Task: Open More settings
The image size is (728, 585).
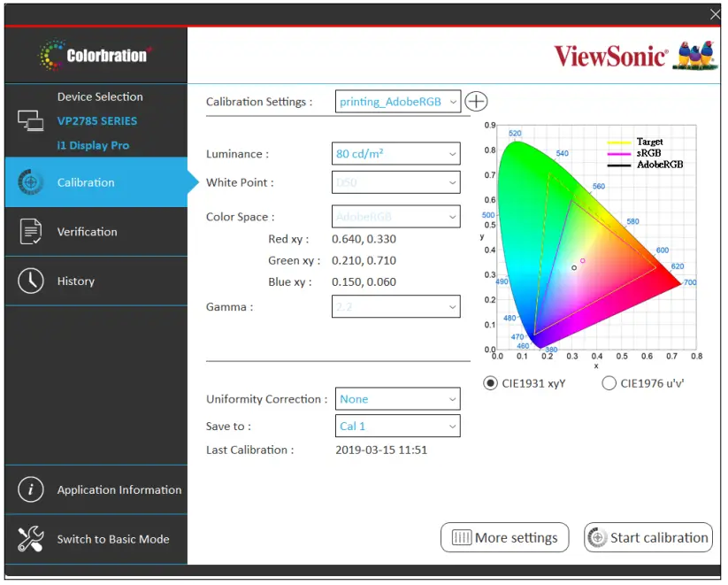Action: (504, 537)
